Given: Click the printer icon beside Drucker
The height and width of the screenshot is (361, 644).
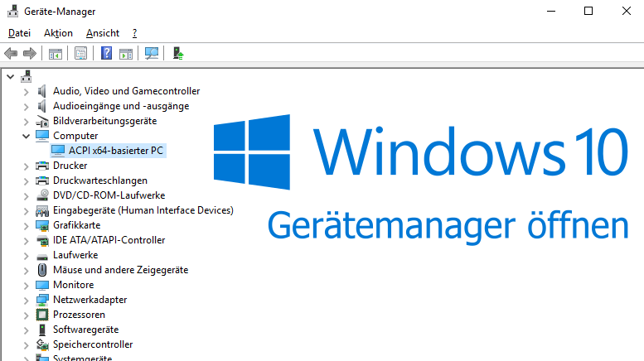Looking at the screenshot, I should (42, 166).
